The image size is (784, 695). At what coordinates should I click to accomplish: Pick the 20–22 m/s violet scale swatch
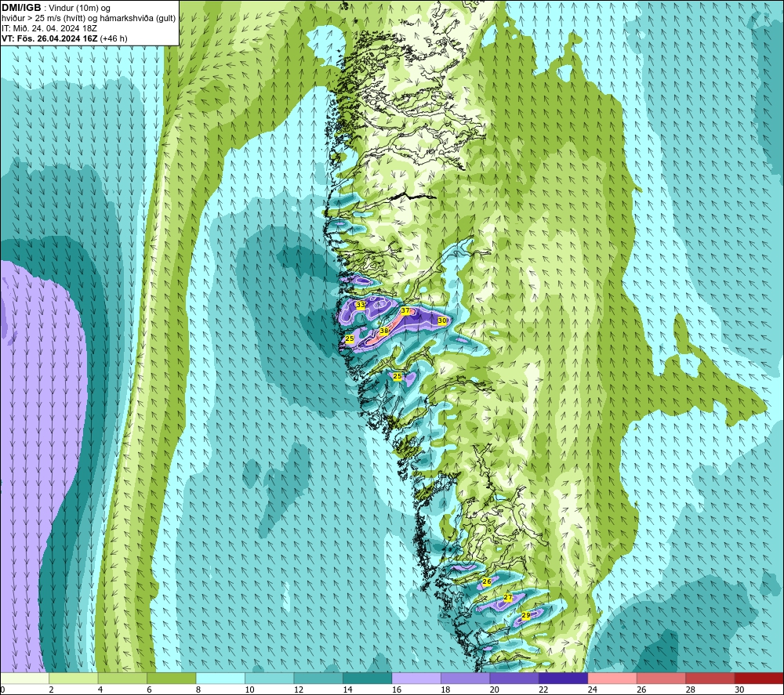(514, 678)
